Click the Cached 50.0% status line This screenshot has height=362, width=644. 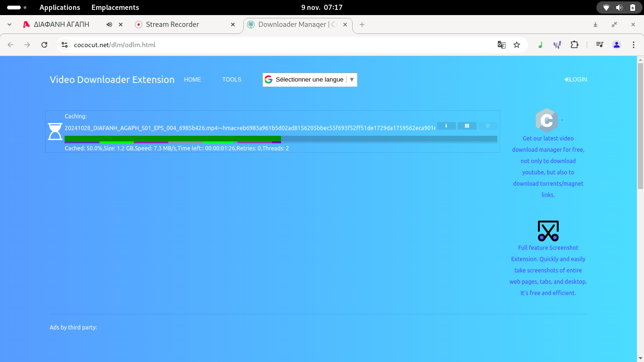pos(177,148)
